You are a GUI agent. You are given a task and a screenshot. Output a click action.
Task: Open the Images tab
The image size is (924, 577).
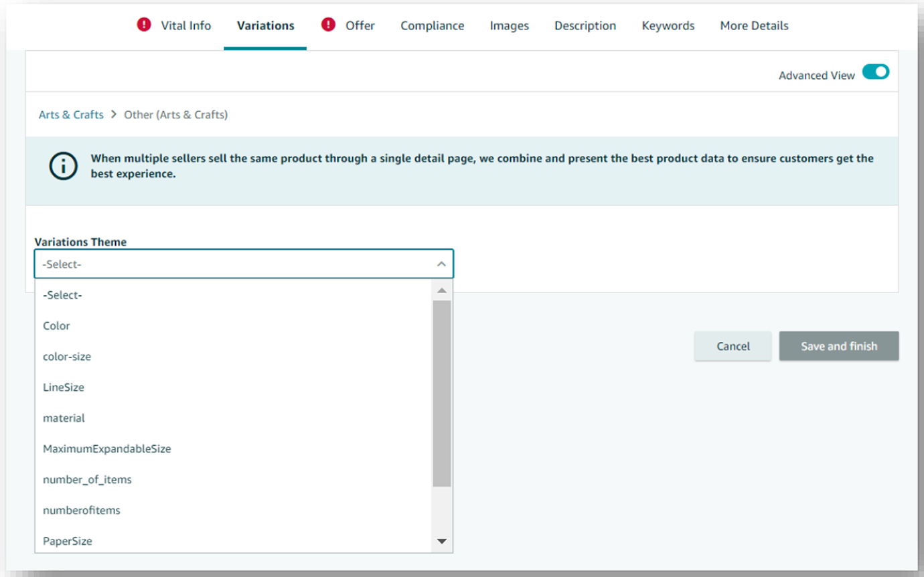tap(509, 25)
